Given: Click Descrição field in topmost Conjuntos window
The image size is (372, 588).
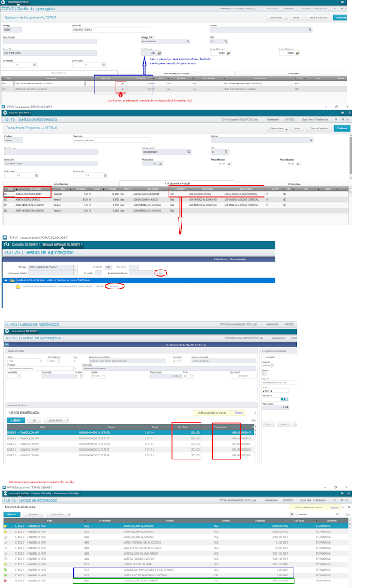Looking at the screenshot, I should point(110,29).
